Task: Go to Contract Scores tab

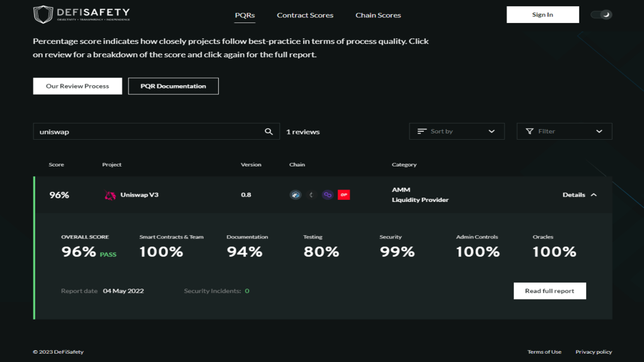Action: [305, 15]
